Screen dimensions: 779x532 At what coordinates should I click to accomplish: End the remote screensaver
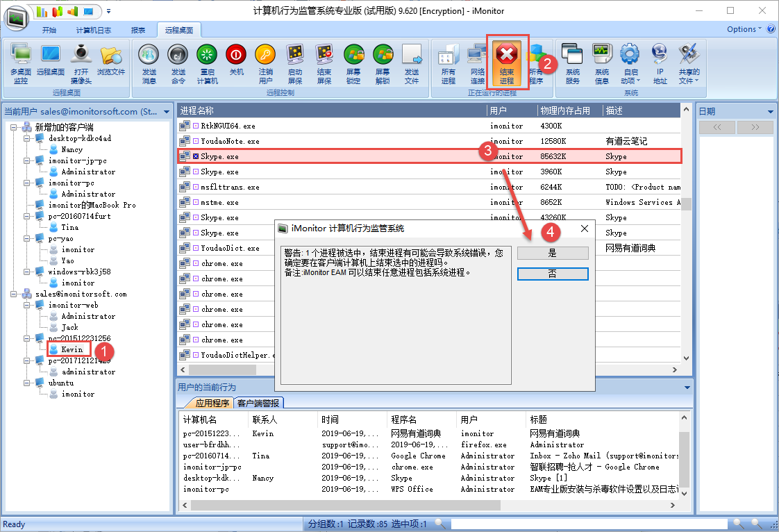pos(324,64)
